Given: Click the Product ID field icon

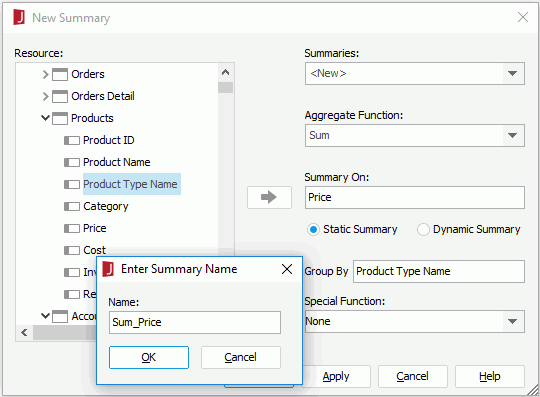Looking at the screenshot, I should pyautogui.click(x=72, y=140).
